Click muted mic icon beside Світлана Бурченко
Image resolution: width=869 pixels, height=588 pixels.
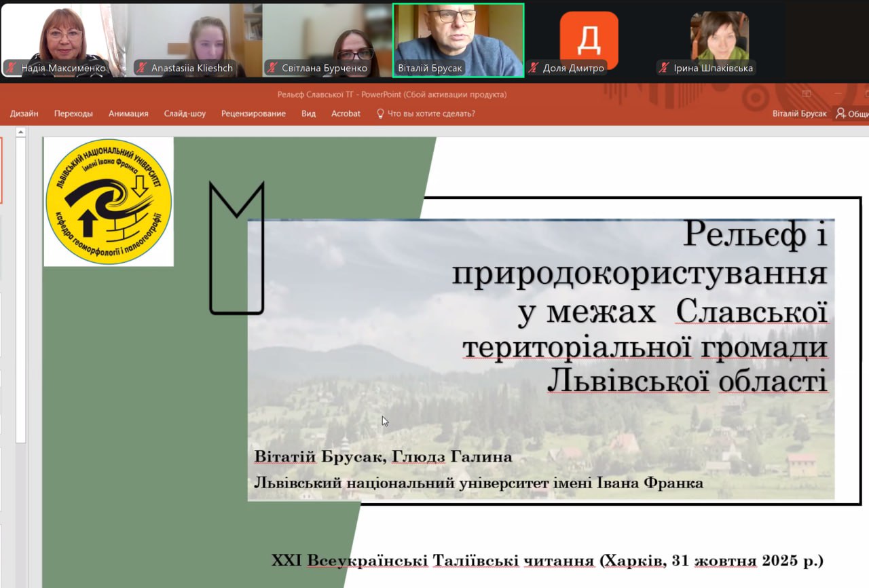272,68
